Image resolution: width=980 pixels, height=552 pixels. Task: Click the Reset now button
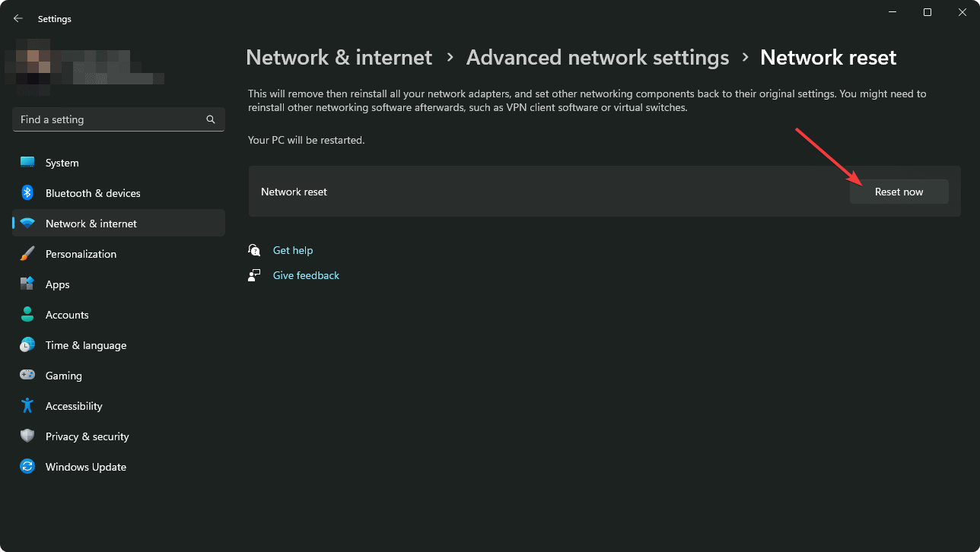(x=899, y=192)
